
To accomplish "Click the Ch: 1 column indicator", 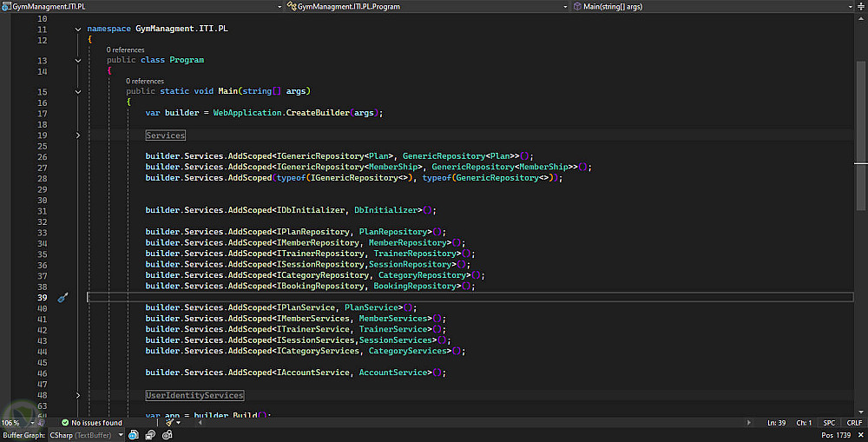I will point(804,423).
